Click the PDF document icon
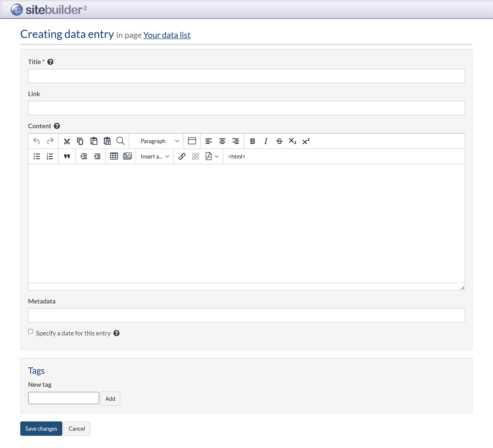This screenshot has width=493, height=448. point(209,156)
